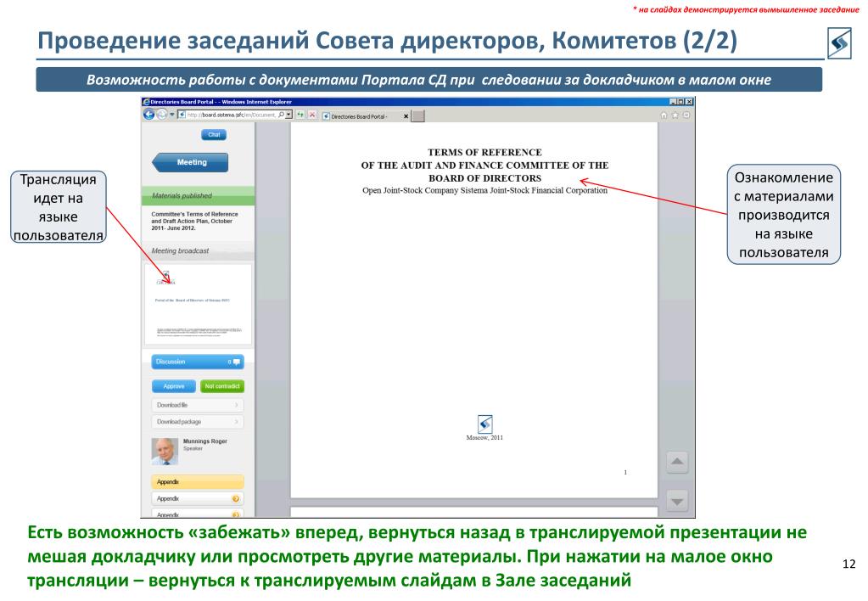868x601 pixels.
Task: Click the Meeting broadcast section header
Action: click(x=198, y=251)
